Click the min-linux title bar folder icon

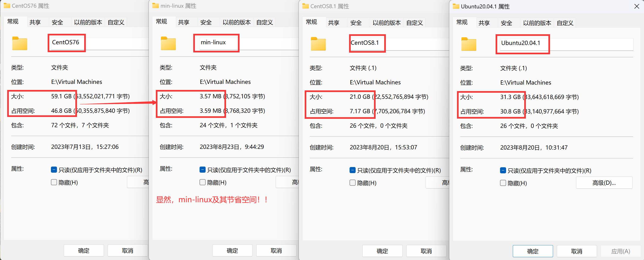[155, 6]
